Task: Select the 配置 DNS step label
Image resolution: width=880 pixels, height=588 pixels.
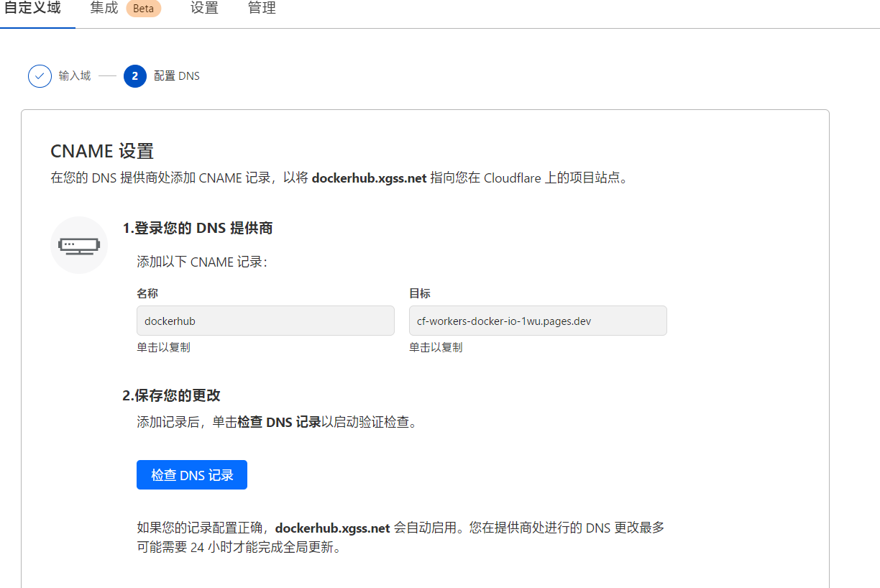Action: click(x=177, y=76)
